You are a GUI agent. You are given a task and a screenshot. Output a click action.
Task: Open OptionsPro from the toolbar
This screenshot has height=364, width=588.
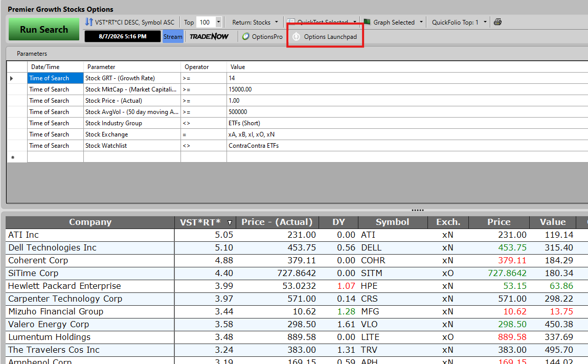(262, 36)
